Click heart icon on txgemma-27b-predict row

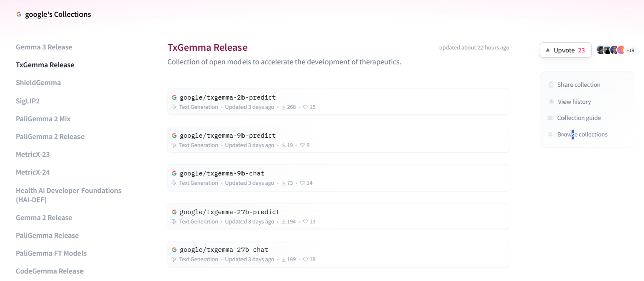point(305,222)
